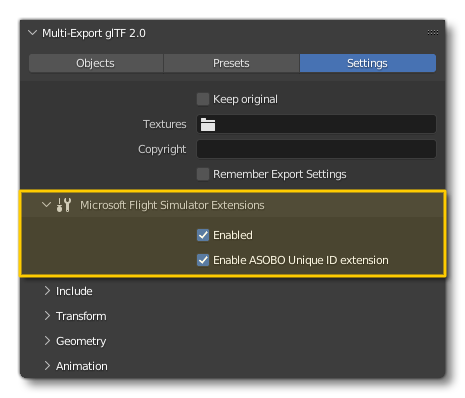Image resolution: width=465 pixels, height=398 pixels.
Task: Click the Textures path field
Action: 316,124
